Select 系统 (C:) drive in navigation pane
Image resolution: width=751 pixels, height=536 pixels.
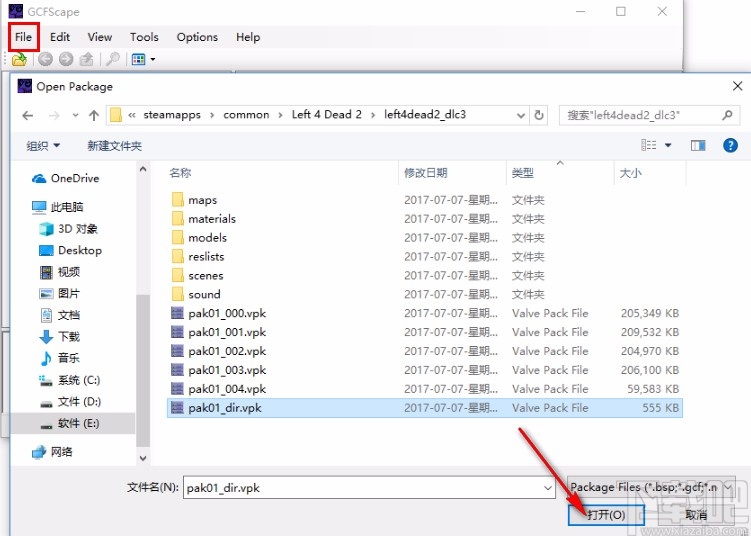[x=69, y=380]
